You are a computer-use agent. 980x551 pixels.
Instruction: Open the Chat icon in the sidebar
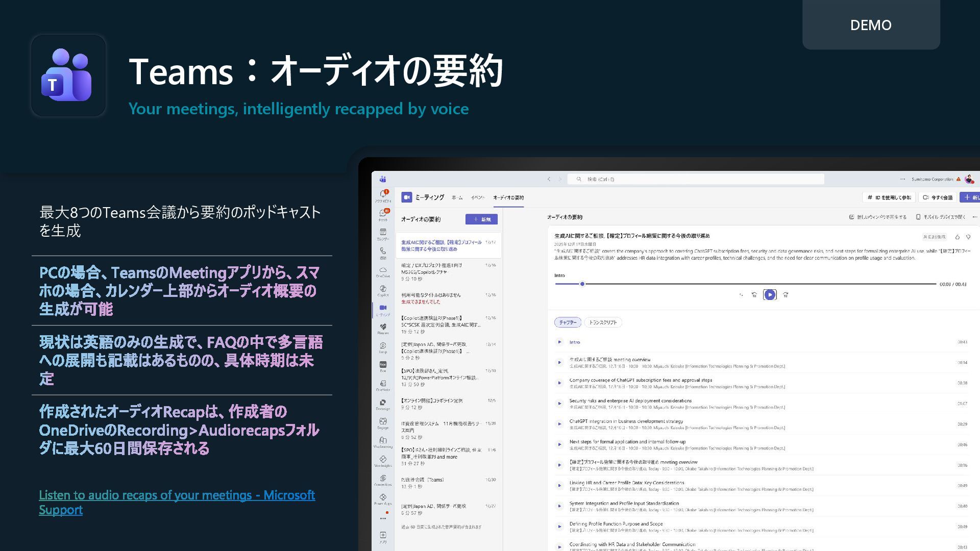click(x=383, y=214)
